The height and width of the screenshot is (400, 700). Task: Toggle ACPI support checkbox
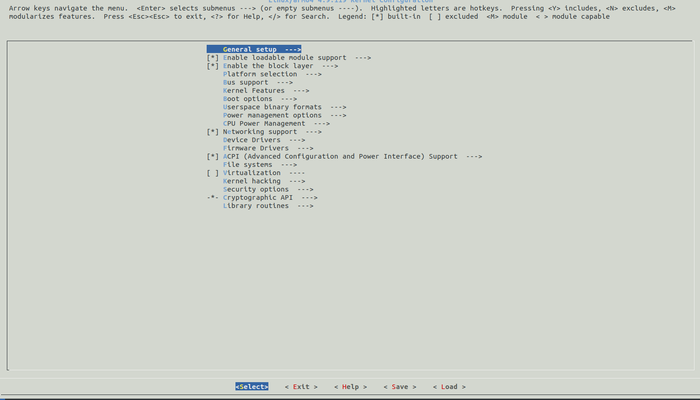click(x=213, y=157)
